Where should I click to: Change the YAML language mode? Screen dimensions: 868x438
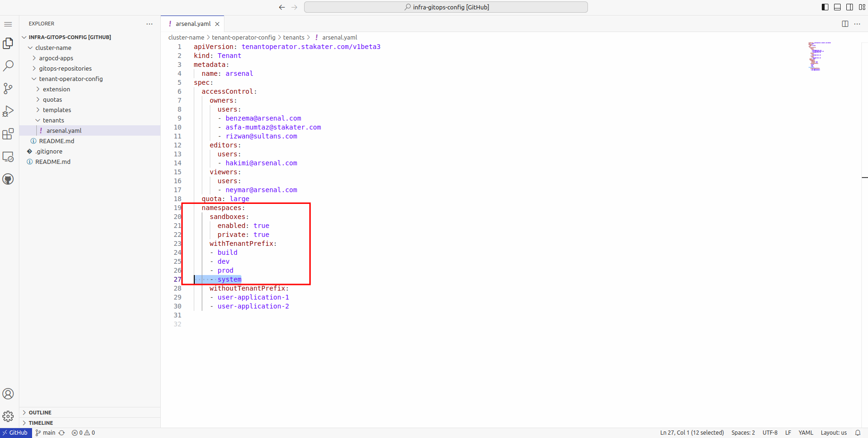pos(805,433)
